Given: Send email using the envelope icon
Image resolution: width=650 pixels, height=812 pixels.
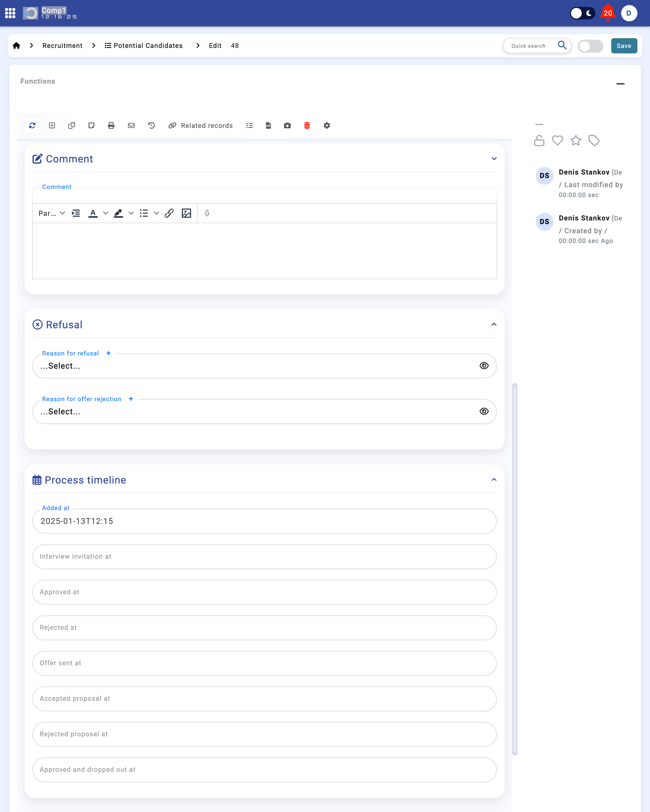Looking at the screenshot, I should point(131,125).
